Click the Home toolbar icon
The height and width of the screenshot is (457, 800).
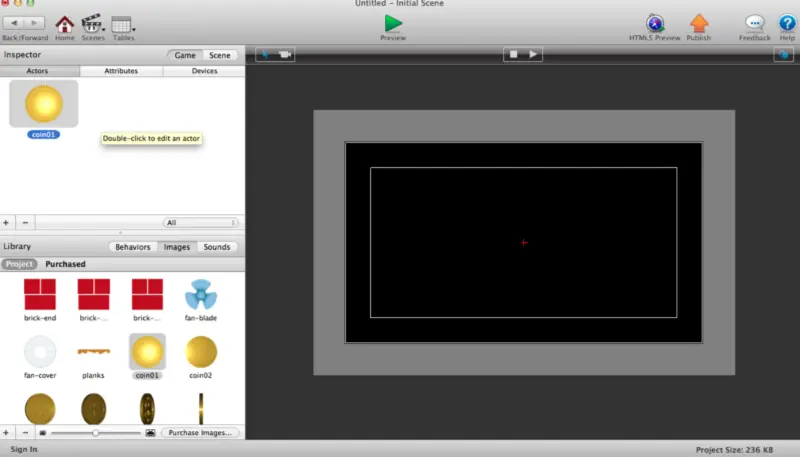coord(64,24)
